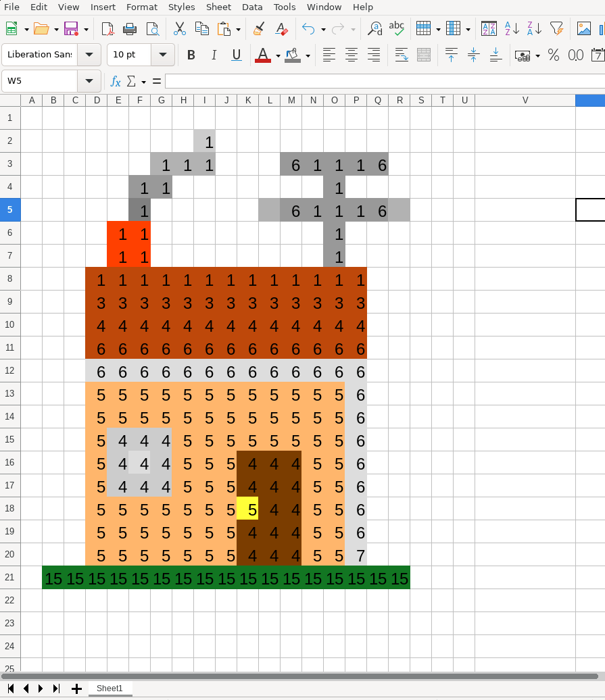Toggle Wrap Text
This screenshot has width=605, height=700.
pyautogui.click(x=402, y=55)
